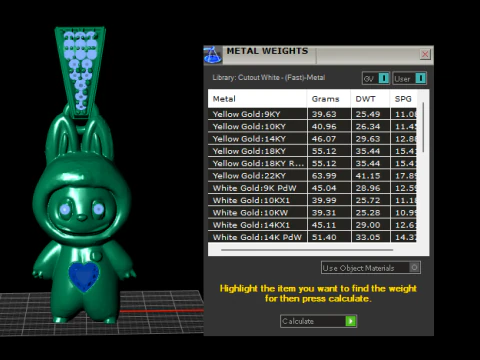Image resolution: width=480 pixels, height=360 pixels.
Task: Click the blue heart gemstone on model
Action: tap(84, 276)
